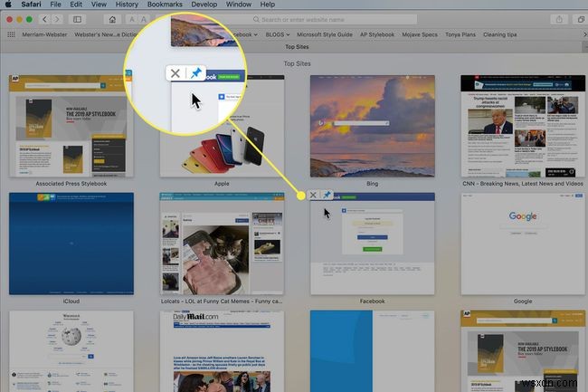Image resolution: width=588 pixels, height=392 pixels.
Task: Open the DailyMail.com thumbnail
Action: (222, 351)
